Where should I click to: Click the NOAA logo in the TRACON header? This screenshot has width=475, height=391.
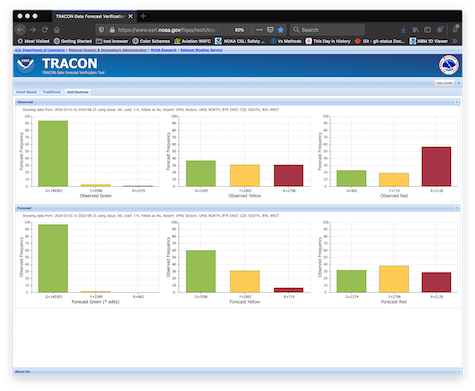pos(26,65)
